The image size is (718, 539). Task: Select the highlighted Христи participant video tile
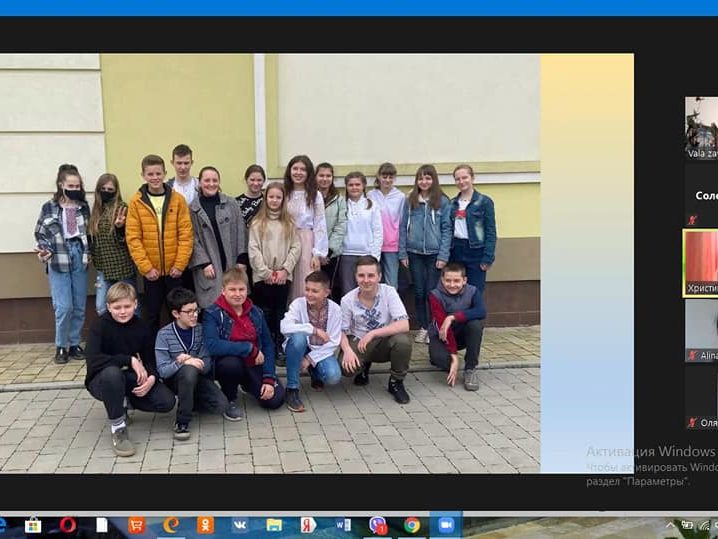tap(701, 262)
